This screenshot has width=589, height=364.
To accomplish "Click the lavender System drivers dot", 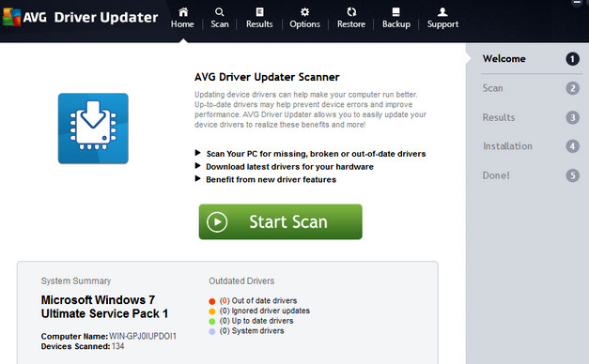I will [x=212, y=332].
